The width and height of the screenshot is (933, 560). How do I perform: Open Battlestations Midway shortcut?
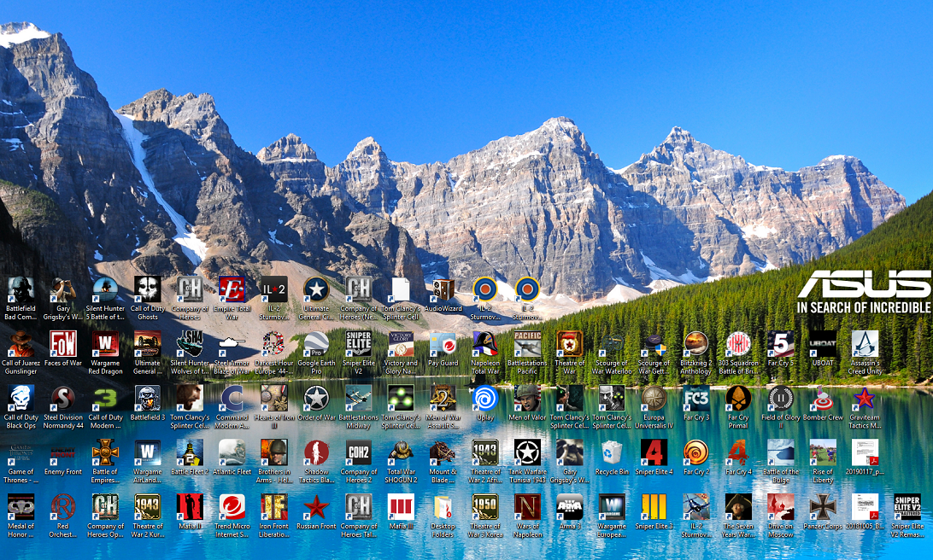(358, 399)
